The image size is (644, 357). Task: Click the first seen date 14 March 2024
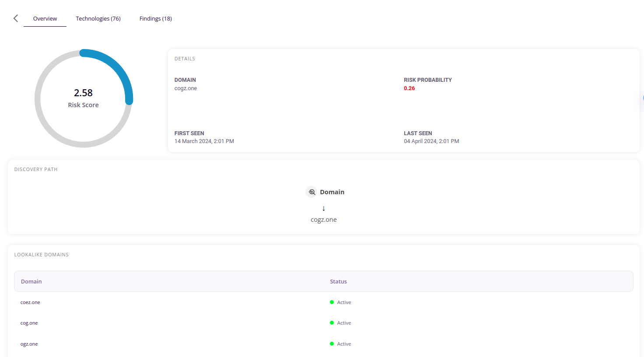point(204,141)
